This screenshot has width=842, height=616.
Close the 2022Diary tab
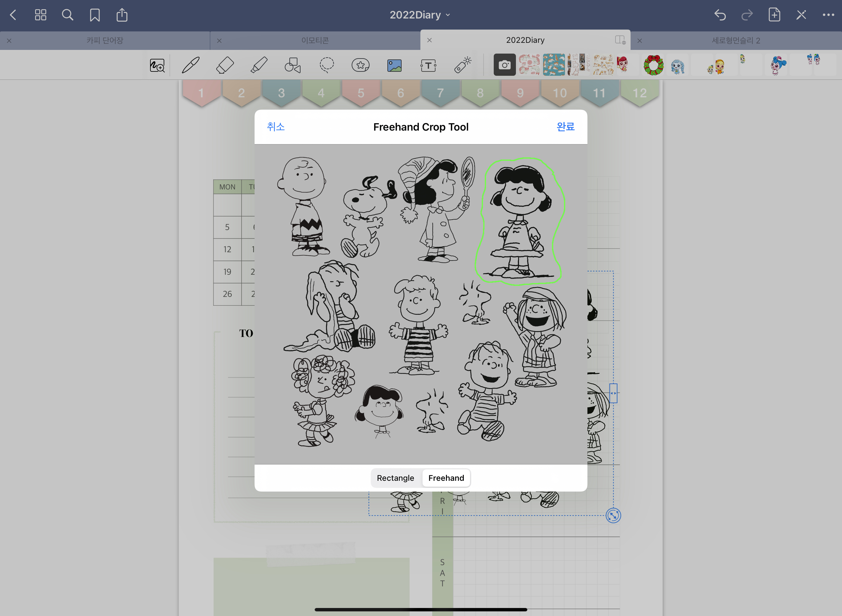tap(429, 40)
